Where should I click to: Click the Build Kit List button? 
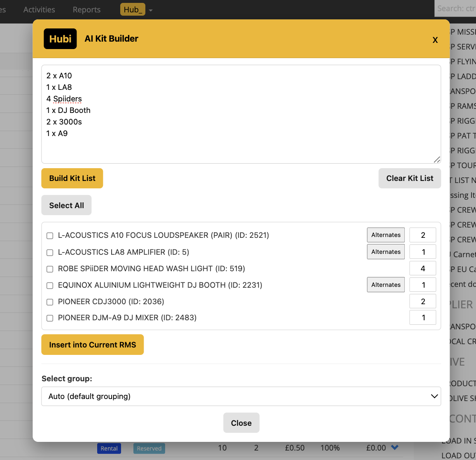(72, 178)
